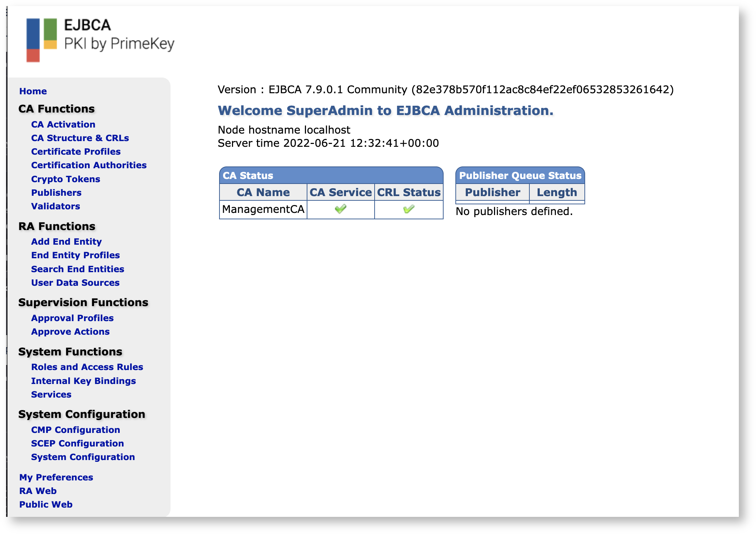Open SCEP Configuration
The height and width of the screenshot is (534, 756).
click(x=77, y=443)
